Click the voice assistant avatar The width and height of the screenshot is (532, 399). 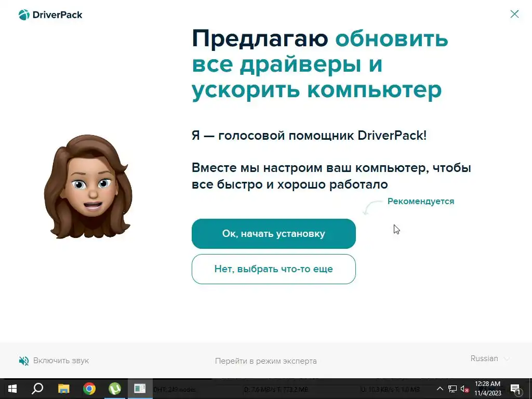point(88,187)
